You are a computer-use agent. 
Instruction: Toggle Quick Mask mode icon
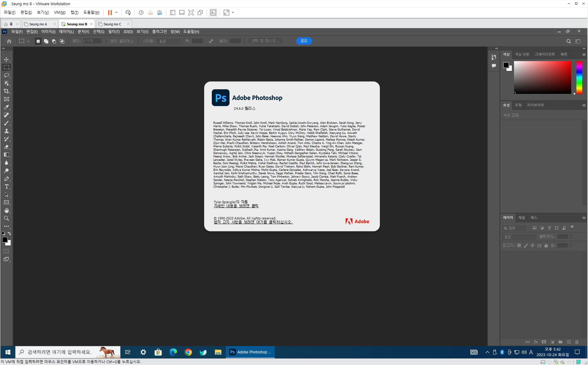click(6, 251)
